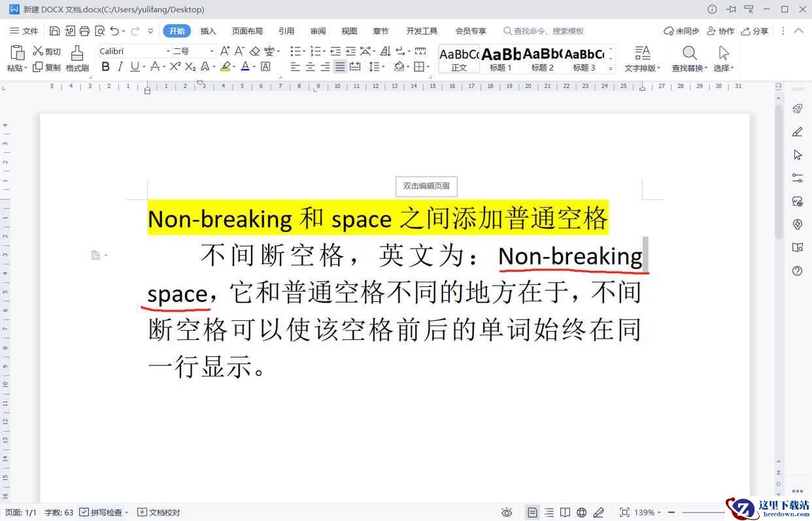Switch to page layout view in status bar

[533, 513]
